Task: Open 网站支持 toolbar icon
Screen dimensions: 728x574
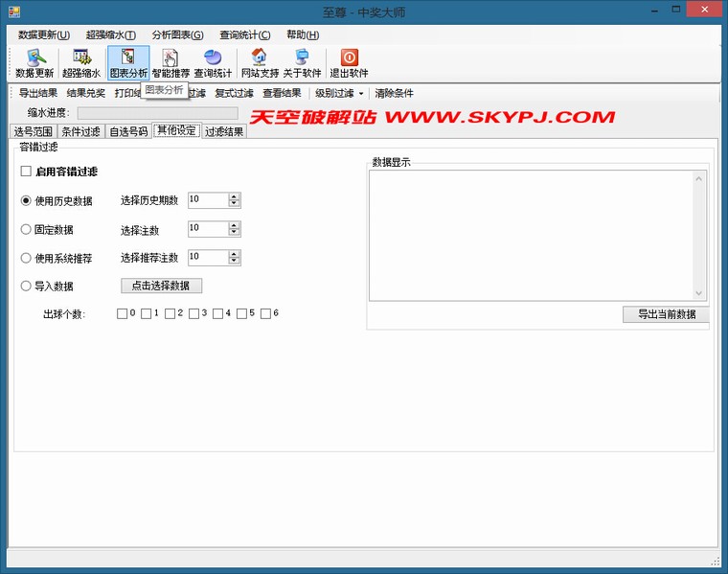Action: click(260, 63)
